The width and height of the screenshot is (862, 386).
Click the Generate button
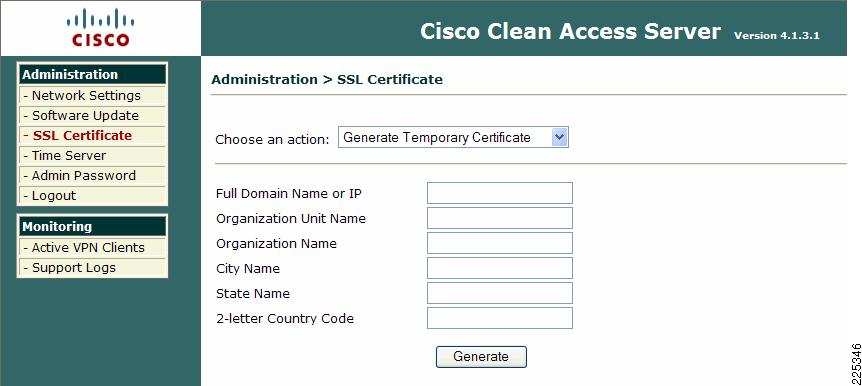pyautogui.click(x=481, y=356)
